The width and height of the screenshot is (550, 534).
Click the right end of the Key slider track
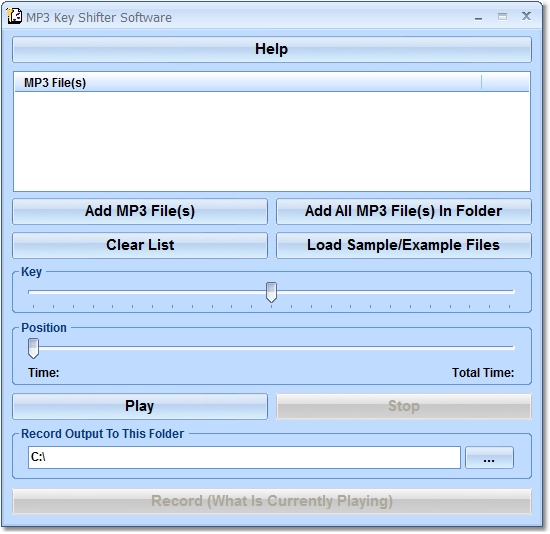[x=512, y=292]
